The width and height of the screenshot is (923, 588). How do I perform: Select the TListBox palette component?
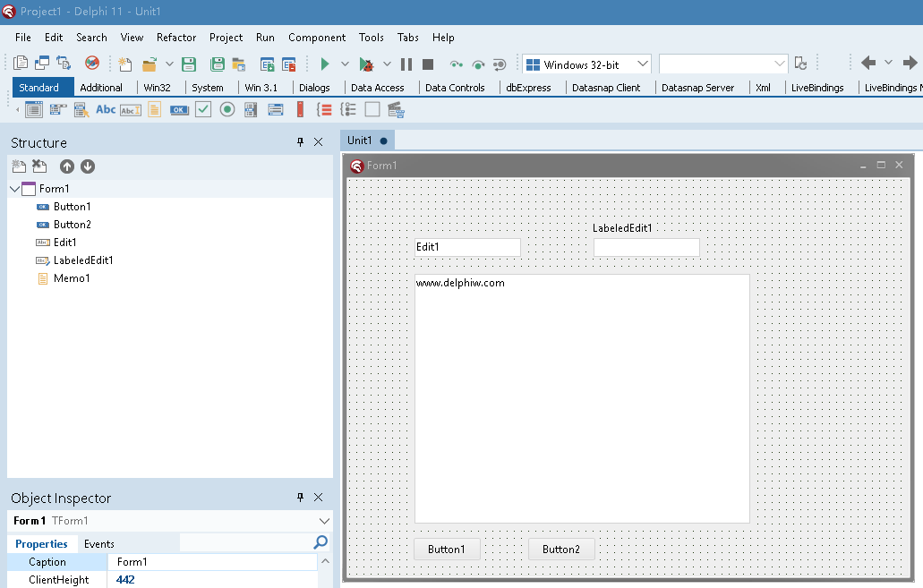pos(251,109)
